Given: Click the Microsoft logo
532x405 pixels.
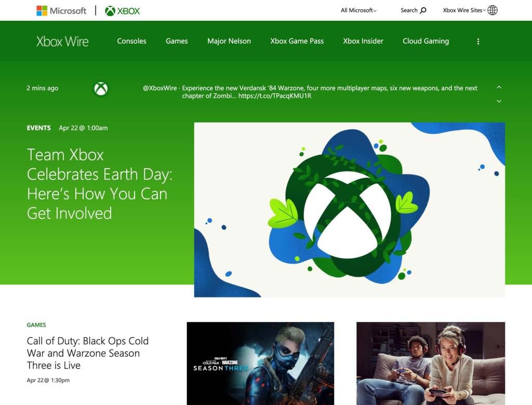Looking at the screenshot, I should pos(61,10).
